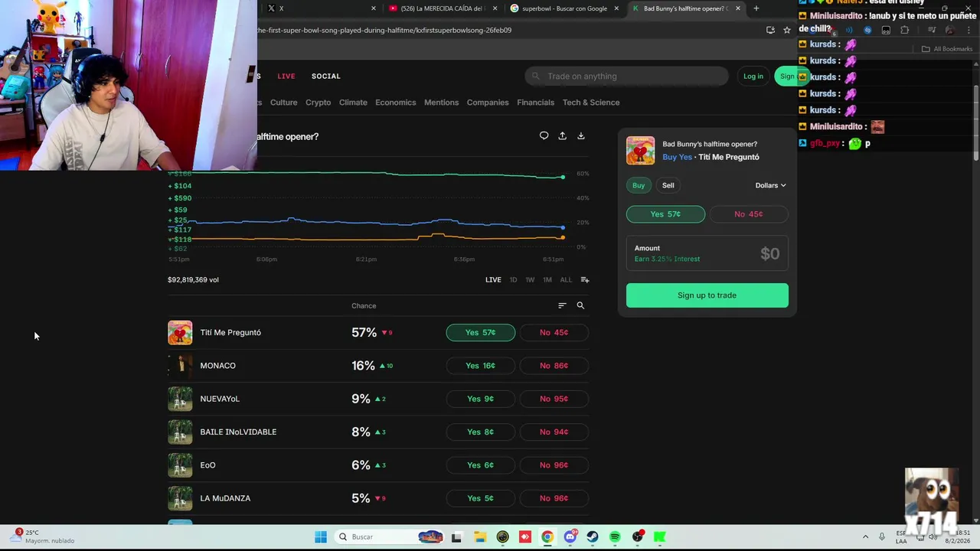Open Steam from taskbar
This screenshot has height=551, width=980.
[x=593, y=537]
